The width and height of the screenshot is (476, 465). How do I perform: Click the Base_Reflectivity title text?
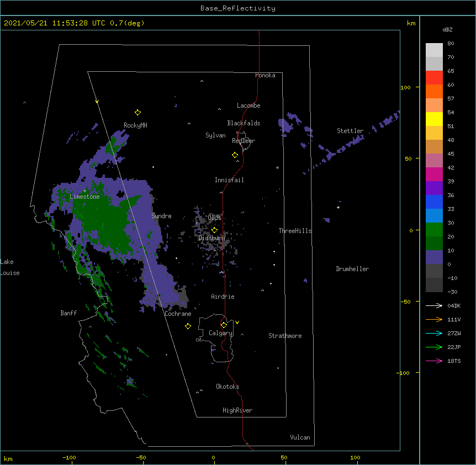tap(238, 8)
